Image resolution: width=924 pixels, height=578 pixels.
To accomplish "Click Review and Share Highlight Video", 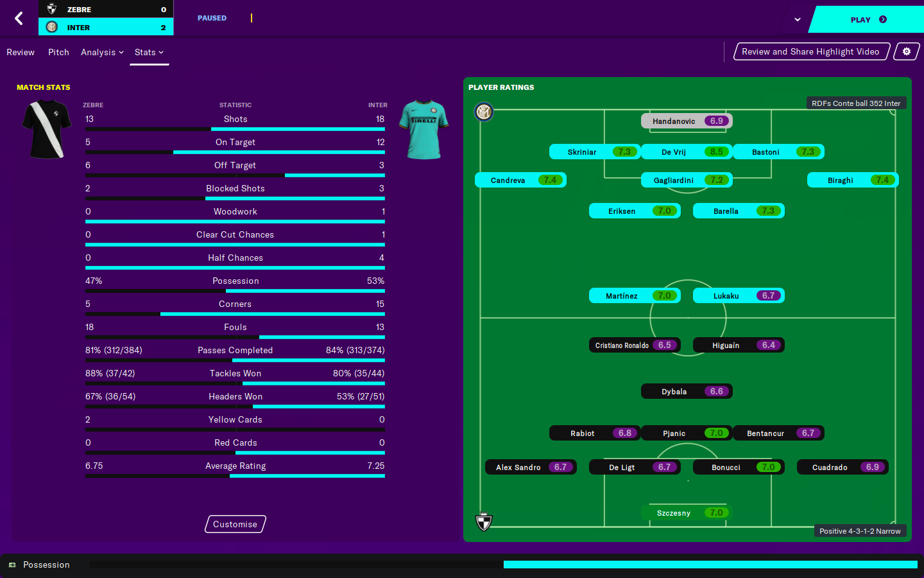I will coord(811,51).
